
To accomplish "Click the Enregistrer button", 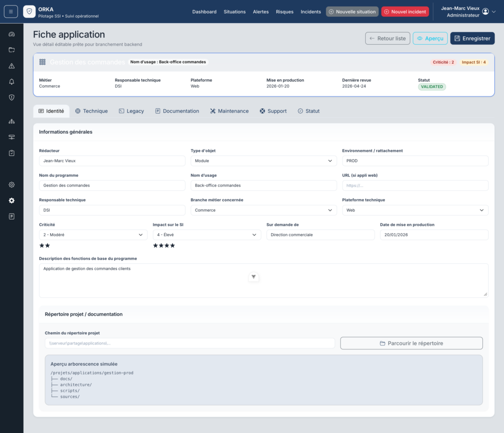I will click(472, 38).
